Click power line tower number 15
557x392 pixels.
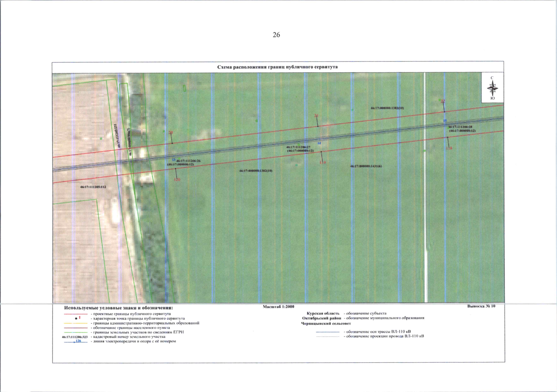click(x=445, y=121)
